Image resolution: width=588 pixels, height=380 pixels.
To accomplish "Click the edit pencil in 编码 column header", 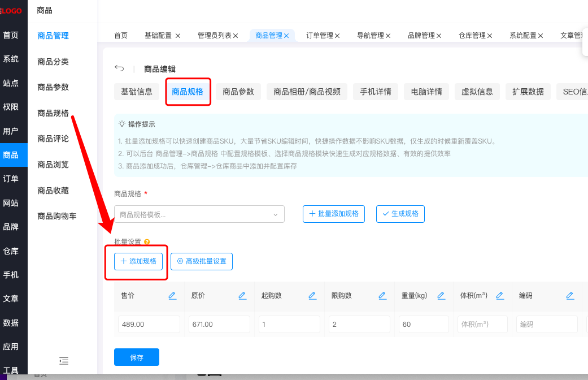I will pos(570,296).
